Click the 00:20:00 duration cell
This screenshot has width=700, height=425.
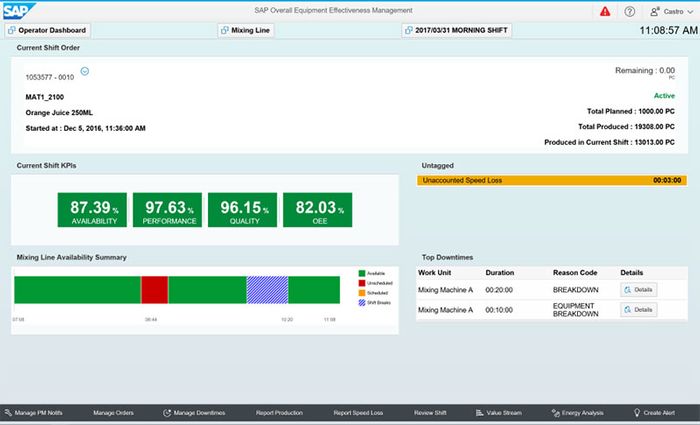[x=499, y=290]
